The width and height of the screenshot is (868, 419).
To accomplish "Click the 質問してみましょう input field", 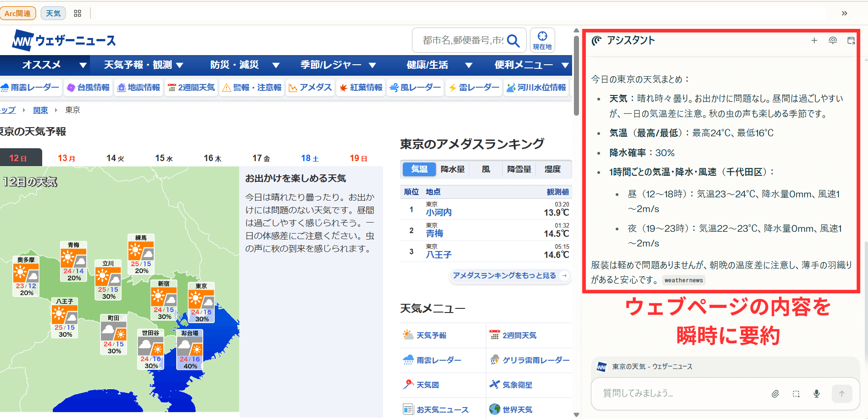I will point(679,394).
